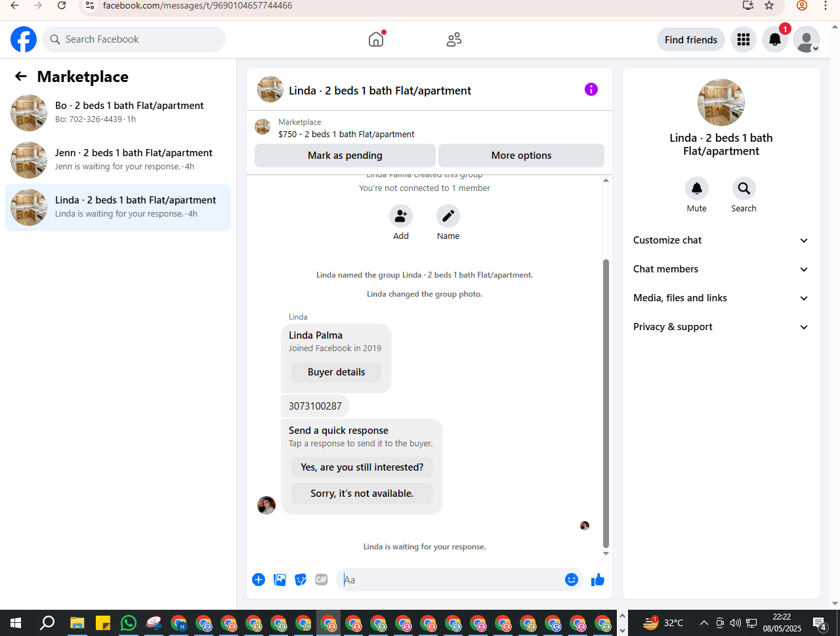The image size is (840, 636).
Task: Go back using the Marketplace arrow
Action: (21, 77)
